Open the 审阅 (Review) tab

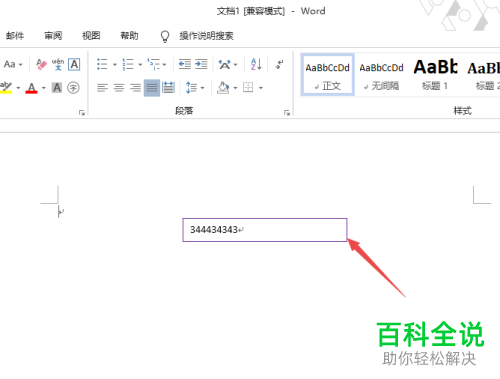[x=53, y=35]
